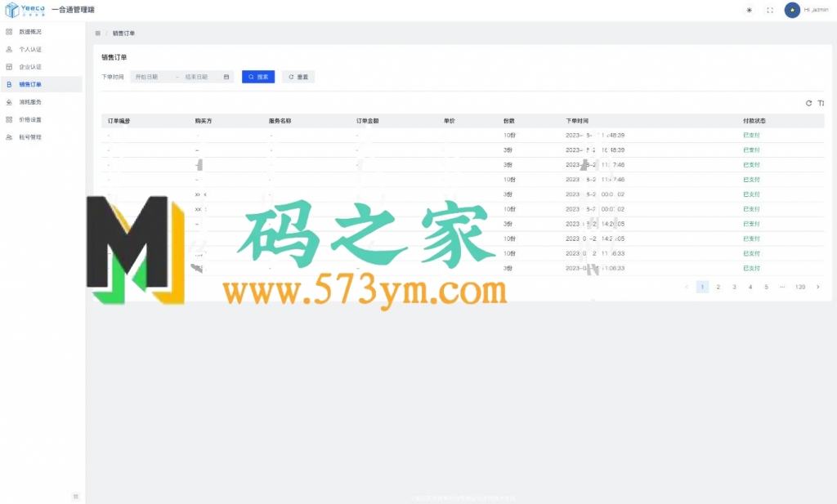The height and width of the screenshot is (504, 837).
Task: Select page 1 in the pagination
Action: [702, 287]
